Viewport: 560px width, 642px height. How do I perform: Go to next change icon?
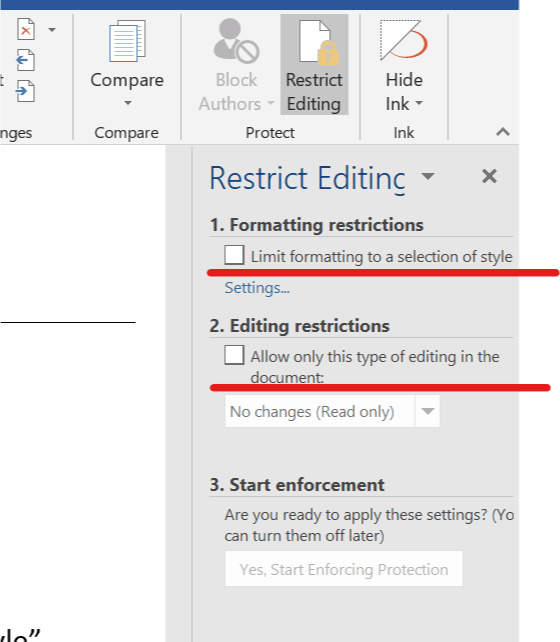tap(25, 90)
